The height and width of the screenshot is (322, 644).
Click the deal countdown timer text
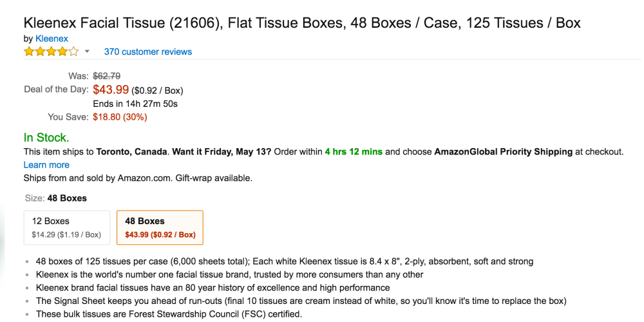(x=135, y=103)
